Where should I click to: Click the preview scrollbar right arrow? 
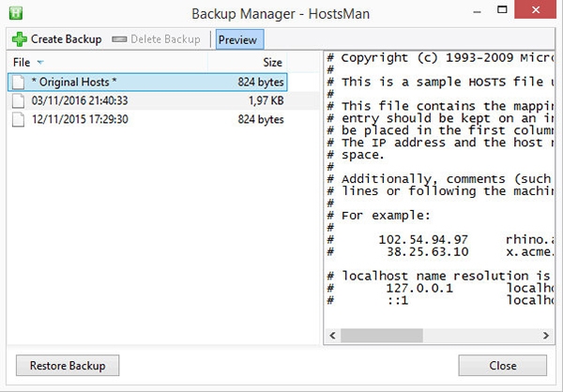pyautogui.click(x=546, y=336)
